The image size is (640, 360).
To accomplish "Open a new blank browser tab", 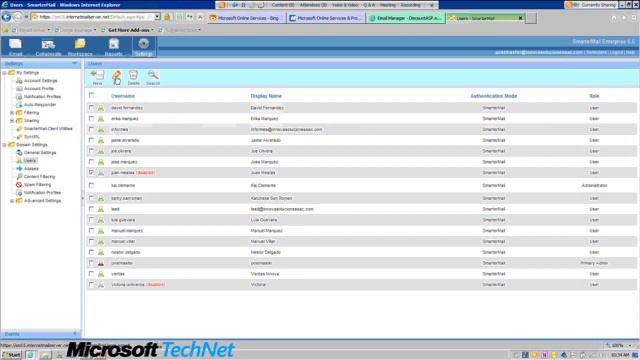I will [531, 18].
